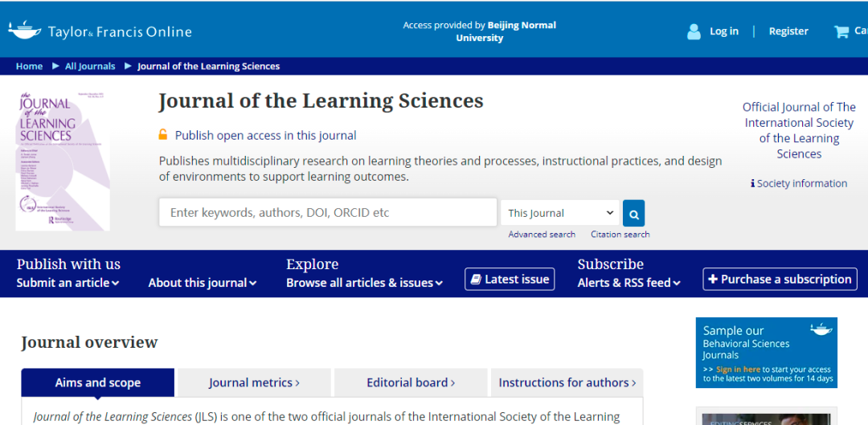Expand the This Journal search scope dropdown
868x425 pixels.
[x=560, y=213]
